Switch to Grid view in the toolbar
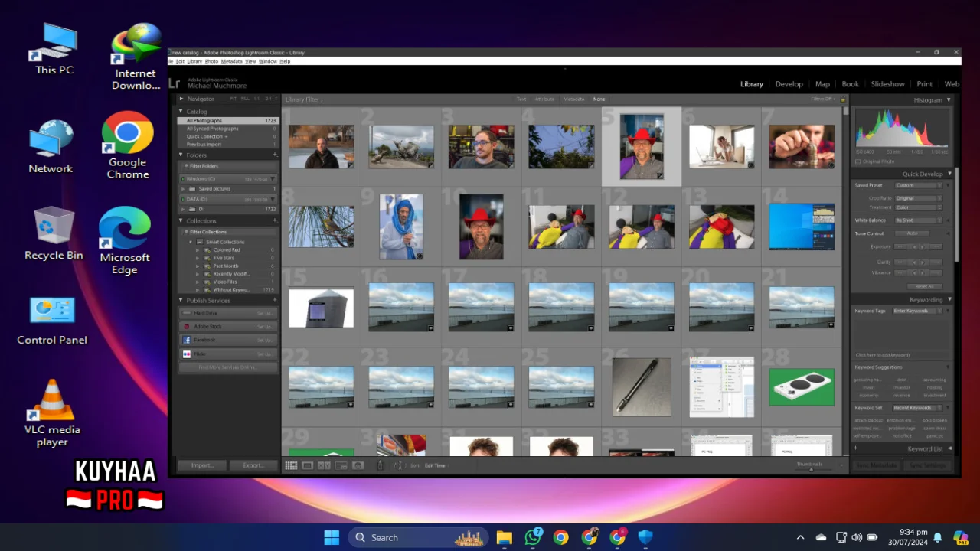Viewport: 980px width, 551px height. point(291,465)
